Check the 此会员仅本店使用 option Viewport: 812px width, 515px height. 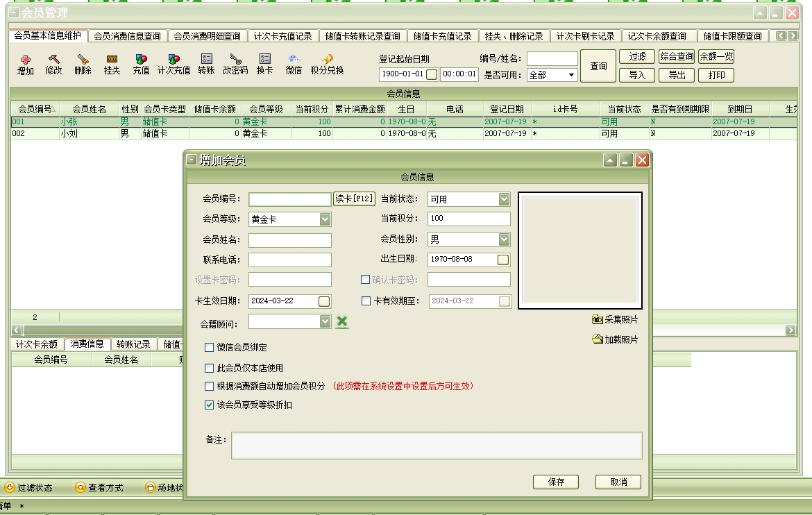click(x=210, y=369)
